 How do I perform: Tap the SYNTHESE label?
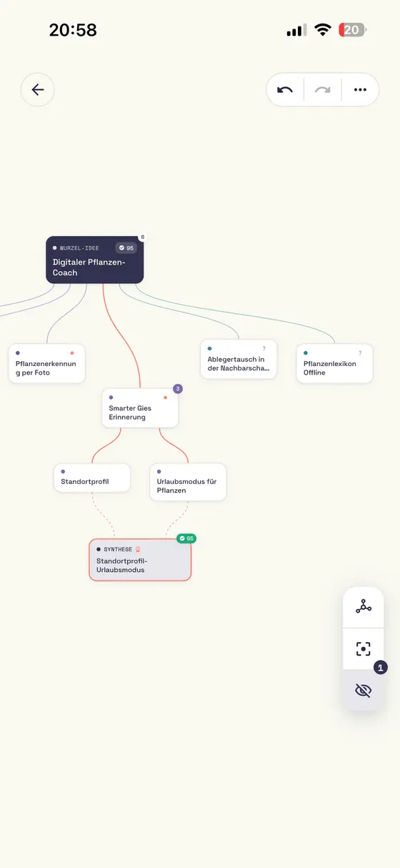click(x=118, y=549)
